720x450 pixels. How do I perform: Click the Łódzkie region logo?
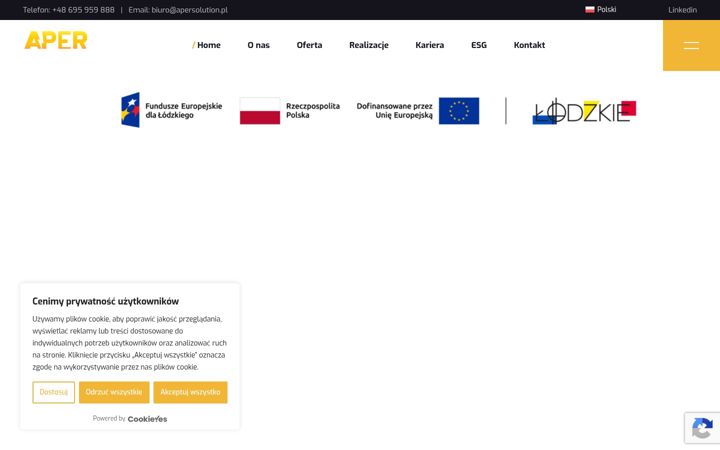point(584,112)
